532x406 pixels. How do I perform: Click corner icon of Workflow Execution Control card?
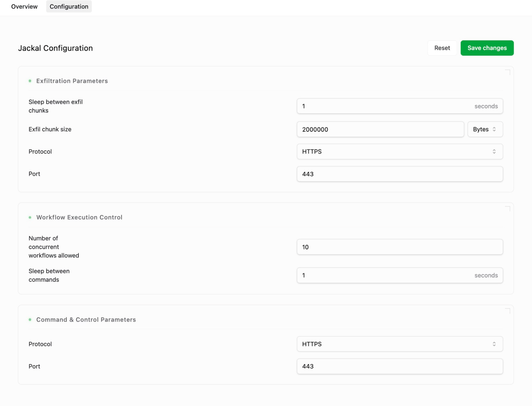coord(508,209)
